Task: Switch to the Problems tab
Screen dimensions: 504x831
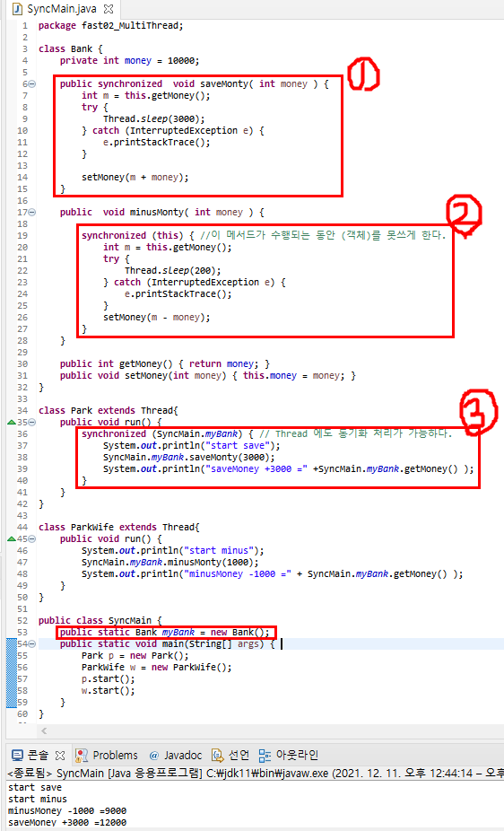Action: click(x=107, y=755)
